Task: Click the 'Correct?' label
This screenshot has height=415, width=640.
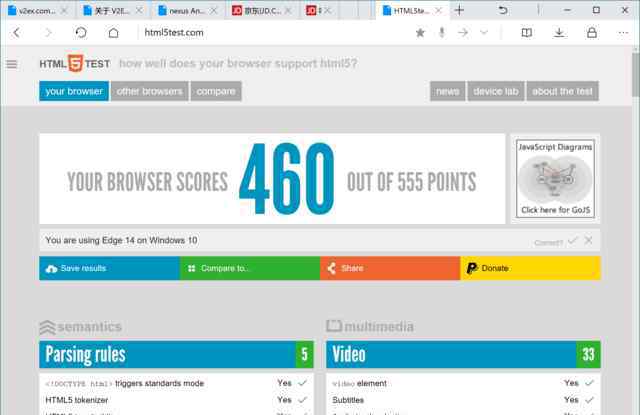Action: (548, 243)
